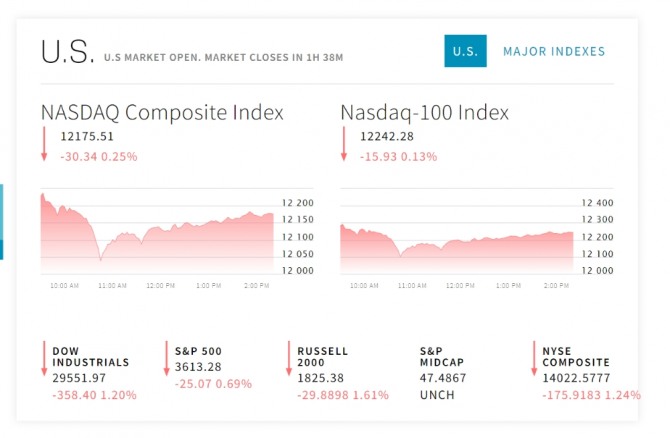Click NASDAQ Composite down arrow icon
Image resolution: width=670 pixels, height=438 pixels.
click(x=45, y=144)
